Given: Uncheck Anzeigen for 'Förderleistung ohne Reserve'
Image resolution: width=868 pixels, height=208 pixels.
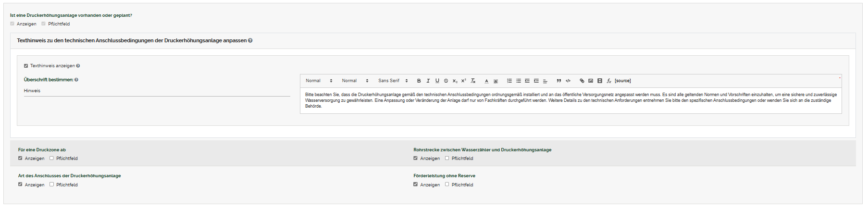Looking at the screenshot, I should pos(415,184).
